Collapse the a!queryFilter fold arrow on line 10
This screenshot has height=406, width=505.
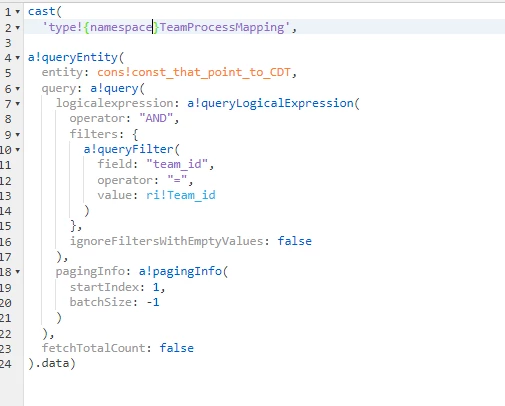point(18,150)
